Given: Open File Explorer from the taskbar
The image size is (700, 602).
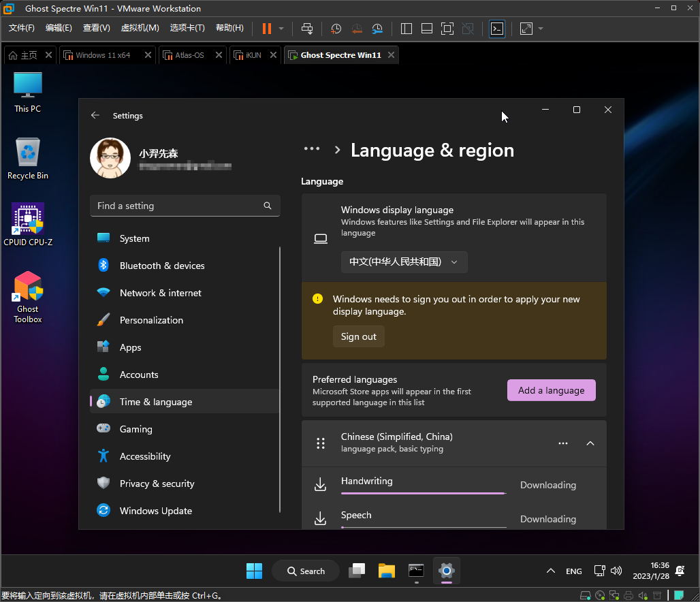Looking at the screenshot, I should tap(387, 571).
